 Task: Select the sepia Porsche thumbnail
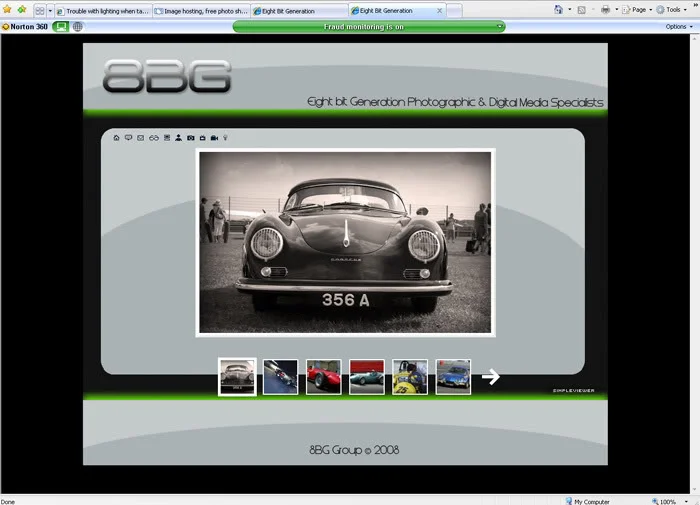[x=237, y=377]
